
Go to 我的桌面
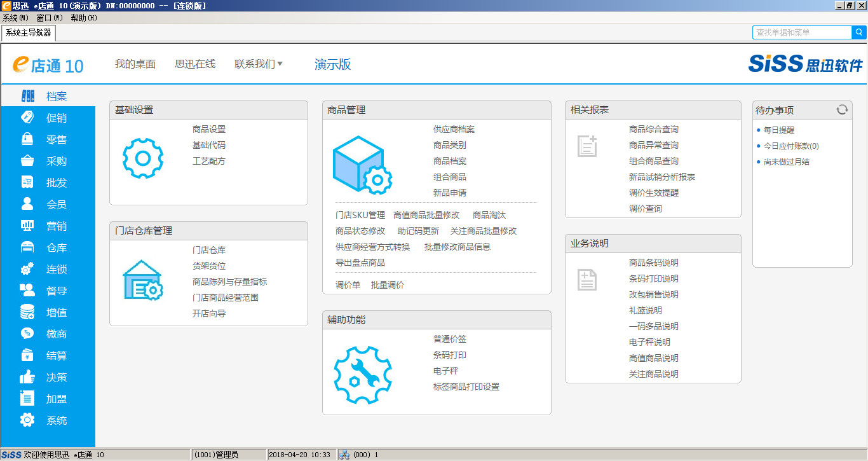pyautogui.click(x=135, y=64)
